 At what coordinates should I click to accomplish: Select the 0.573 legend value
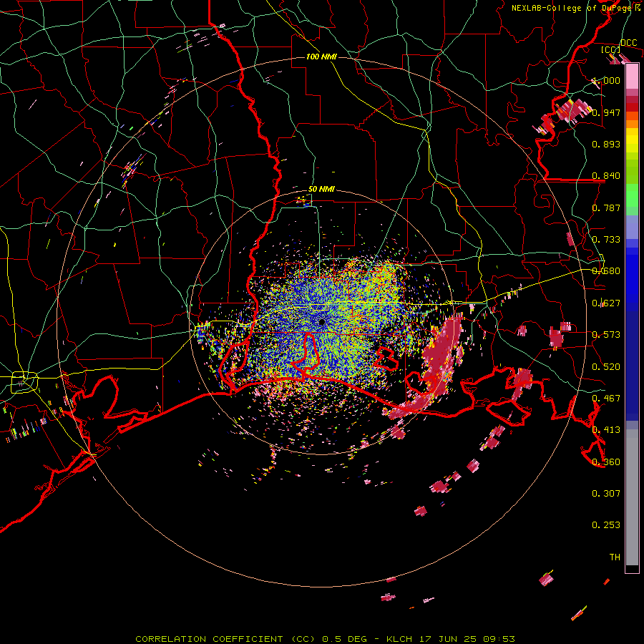[606, 335]
